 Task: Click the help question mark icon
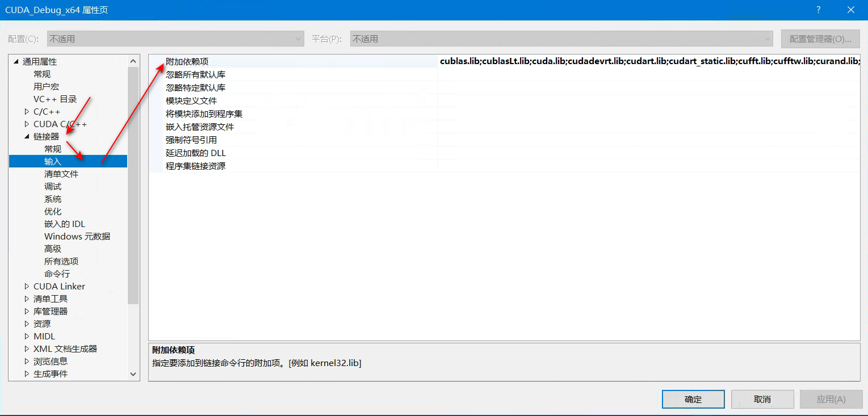[x=817, y=10]
